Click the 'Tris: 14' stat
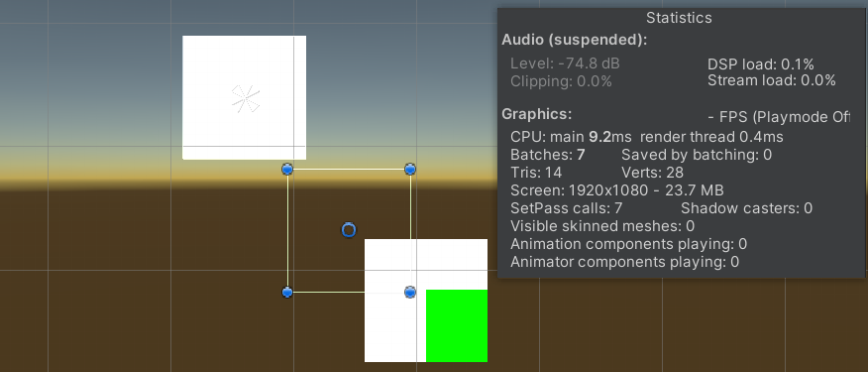 tap(536, 173)
